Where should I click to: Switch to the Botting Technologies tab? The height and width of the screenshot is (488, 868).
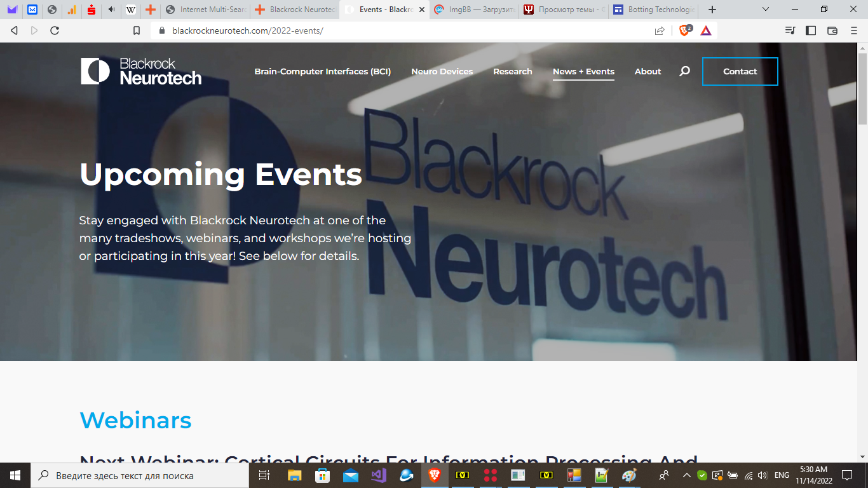(653, 10)
